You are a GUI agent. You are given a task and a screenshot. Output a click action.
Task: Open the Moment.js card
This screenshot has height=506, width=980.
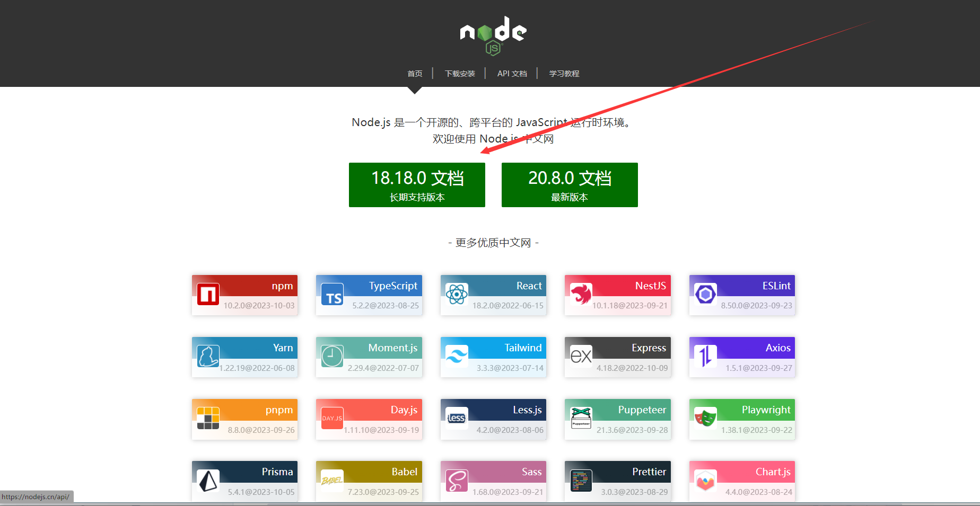[369, 357]
